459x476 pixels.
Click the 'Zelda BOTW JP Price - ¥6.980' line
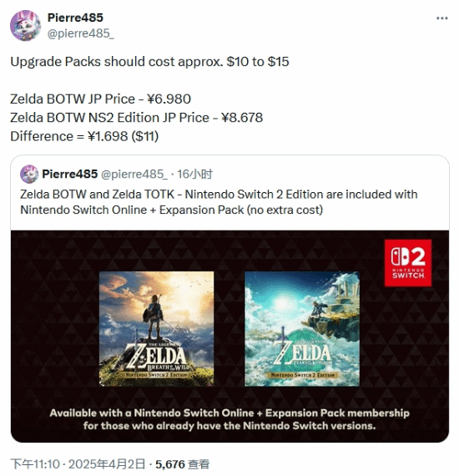coord(100,99)
